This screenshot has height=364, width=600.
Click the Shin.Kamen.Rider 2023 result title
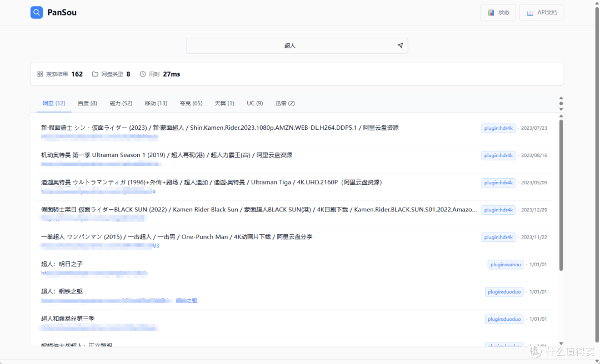(x=219, y=128)
